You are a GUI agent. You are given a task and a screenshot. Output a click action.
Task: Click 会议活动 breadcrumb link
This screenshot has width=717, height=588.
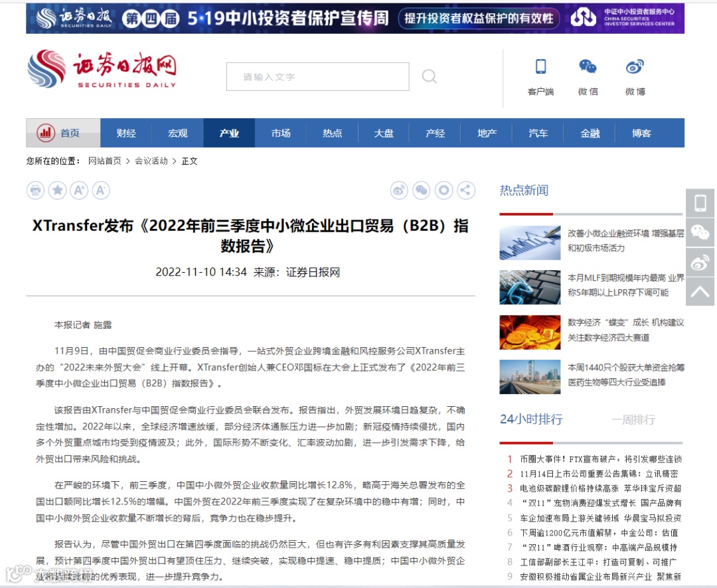click(x=151, y=161)
